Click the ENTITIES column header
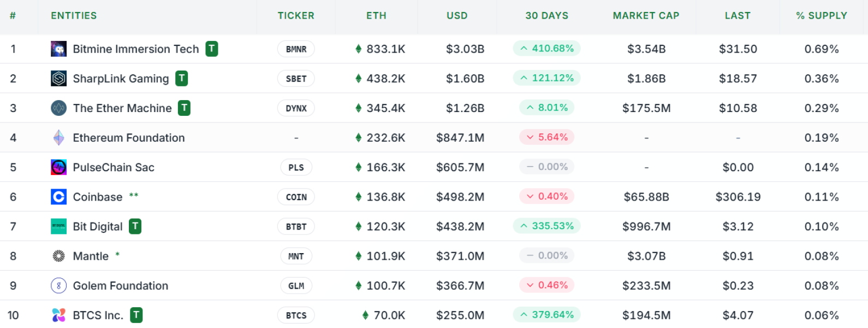Viewport: 868px width, 328px height. pos(74,15)
